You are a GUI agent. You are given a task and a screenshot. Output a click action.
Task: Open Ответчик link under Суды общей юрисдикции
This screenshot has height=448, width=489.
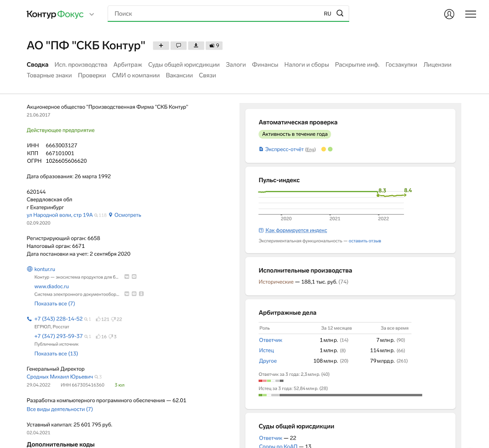pos(270,438)
